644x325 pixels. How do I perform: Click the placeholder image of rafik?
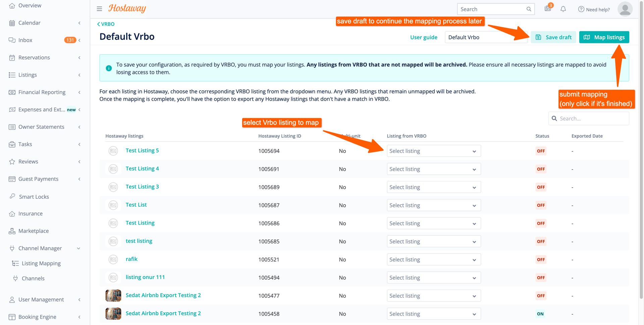[x=113, y=260]
